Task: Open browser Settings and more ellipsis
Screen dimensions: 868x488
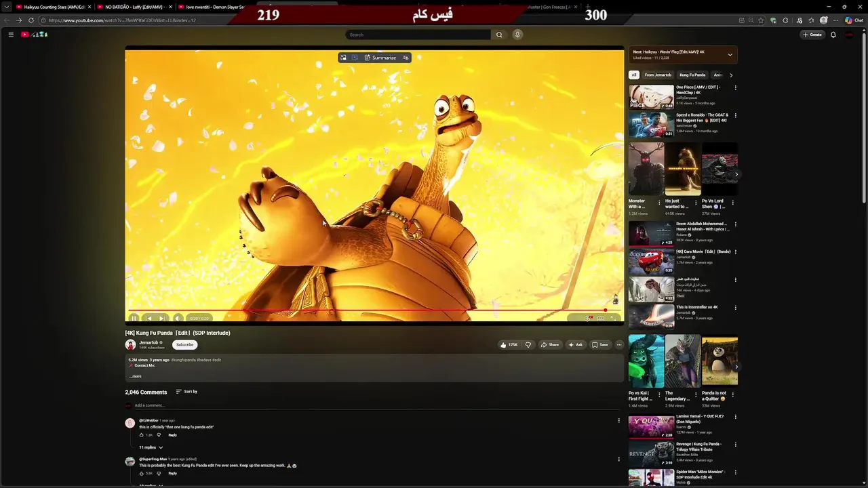Action: click(x=836, y=20)
